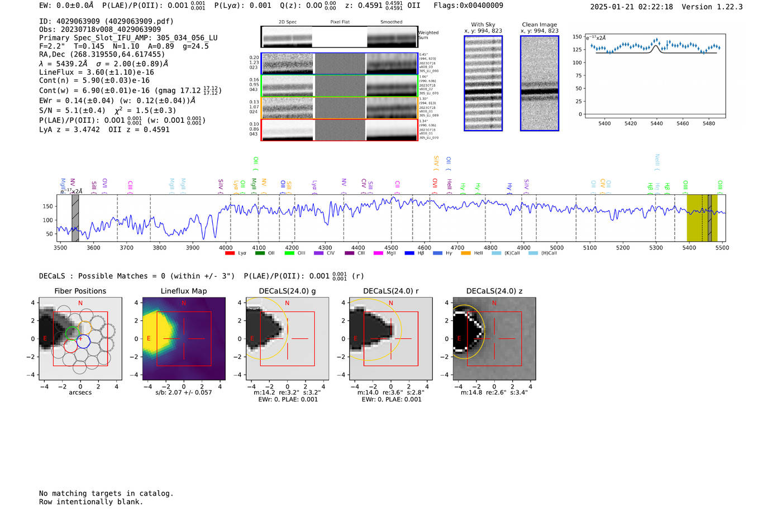Open the DECaLS(24.0) g image
This screenshot has height=532, width=782.
287,339
